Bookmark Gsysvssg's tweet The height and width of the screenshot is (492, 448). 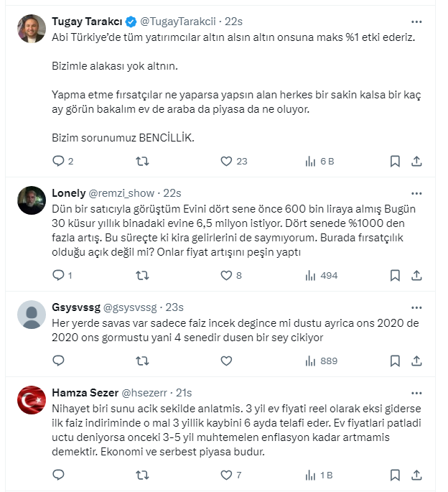tap(395, 361)
